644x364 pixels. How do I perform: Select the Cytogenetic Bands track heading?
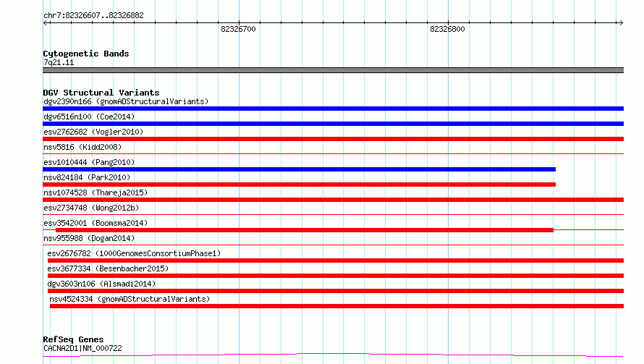click(86, 54)
